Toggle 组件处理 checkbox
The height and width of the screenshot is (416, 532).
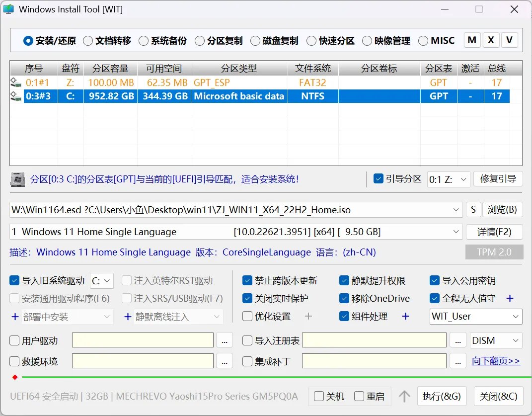pos(344,317)
